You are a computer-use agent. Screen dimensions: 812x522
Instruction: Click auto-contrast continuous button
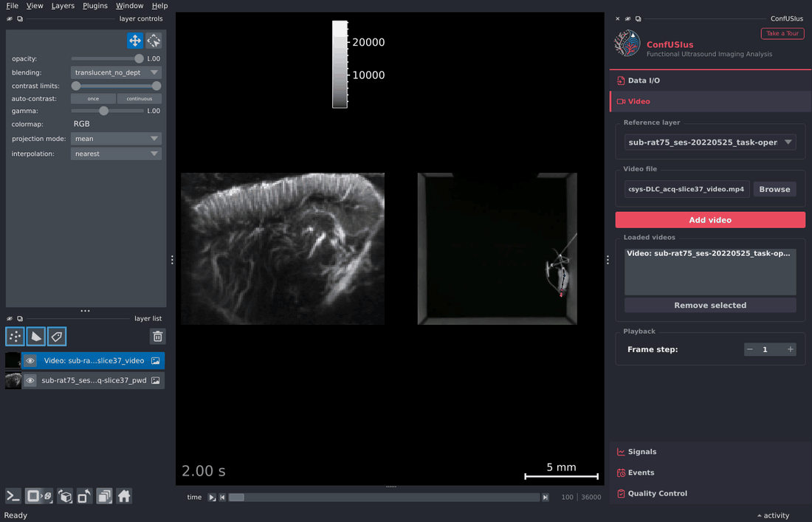point(140,98)
